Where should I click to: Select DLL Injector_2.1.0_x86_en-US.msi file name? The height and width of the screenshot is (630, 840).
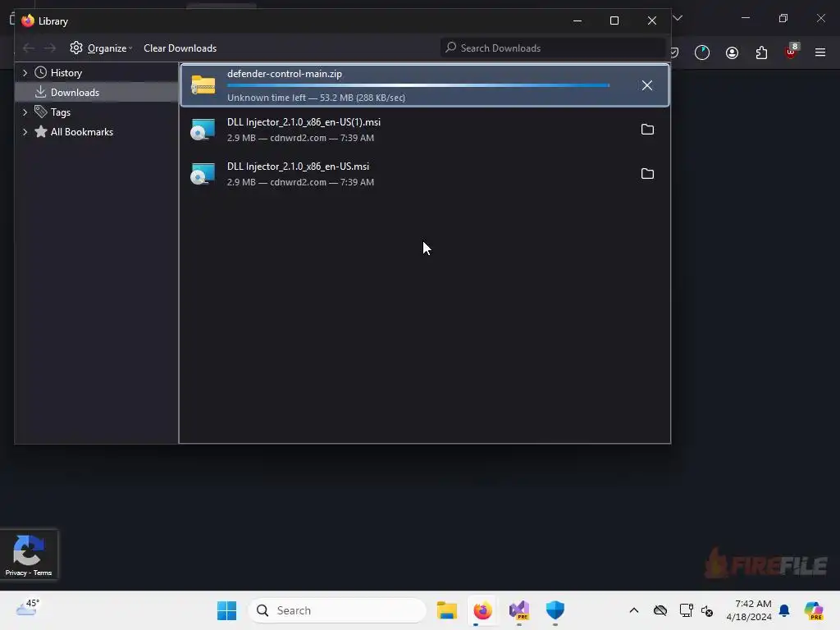298,167
